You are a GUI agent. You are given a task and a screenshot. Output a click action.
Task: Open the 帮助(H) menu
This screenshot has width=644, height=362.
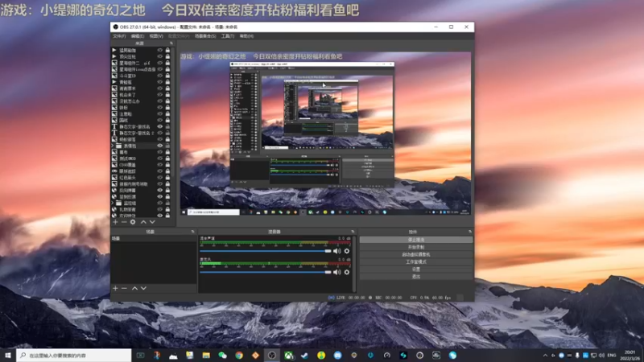[246, 36]
